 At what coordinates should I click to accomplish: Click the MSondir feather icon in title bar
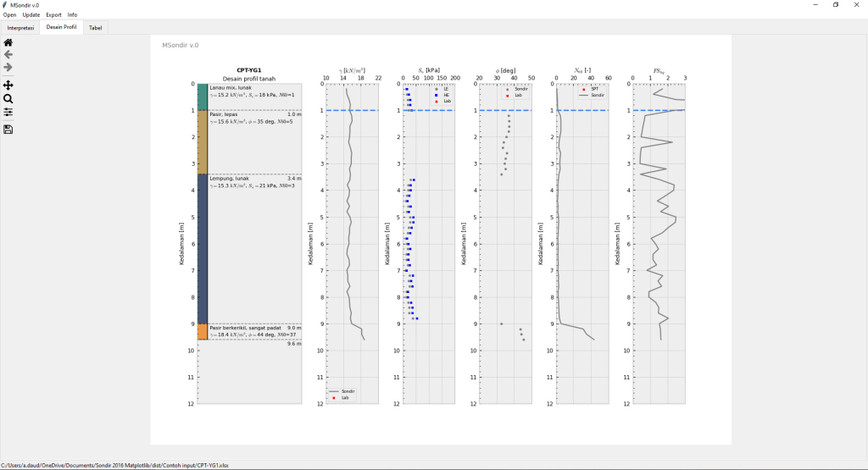(6, 5)
